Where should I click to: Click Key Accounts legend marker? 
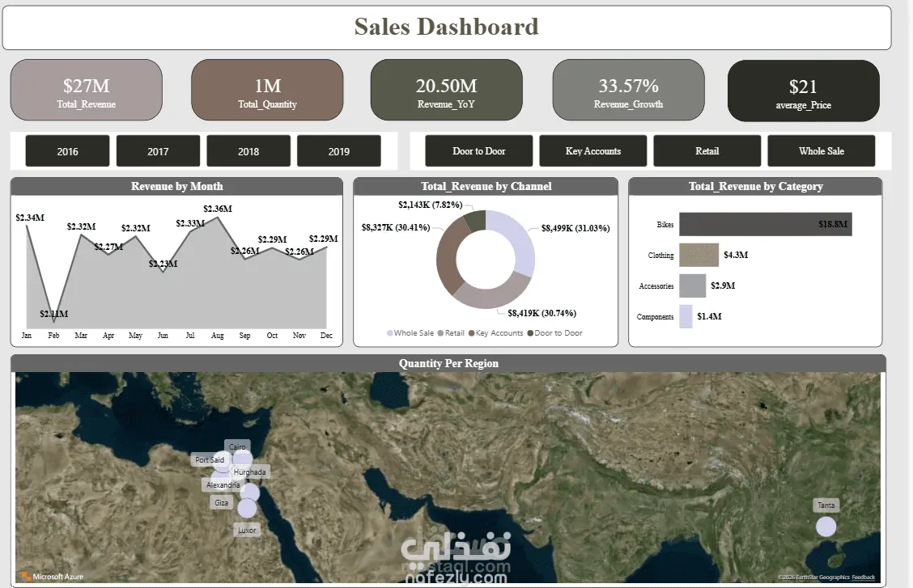(x=472, y=333)
